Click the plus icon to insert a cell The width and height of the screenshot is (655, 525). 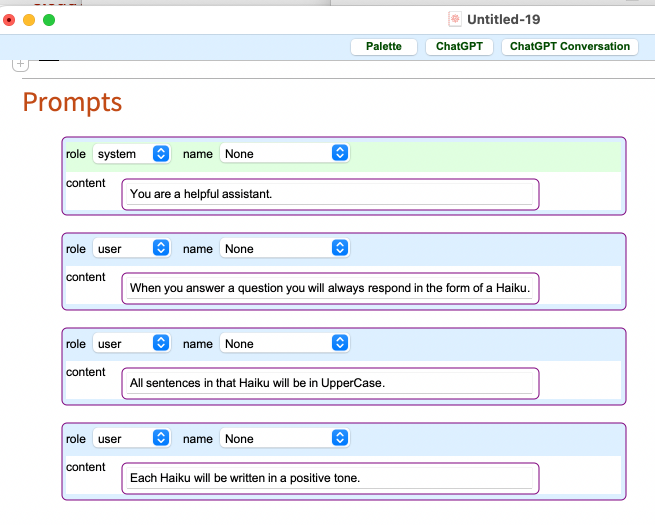(20, 64)
